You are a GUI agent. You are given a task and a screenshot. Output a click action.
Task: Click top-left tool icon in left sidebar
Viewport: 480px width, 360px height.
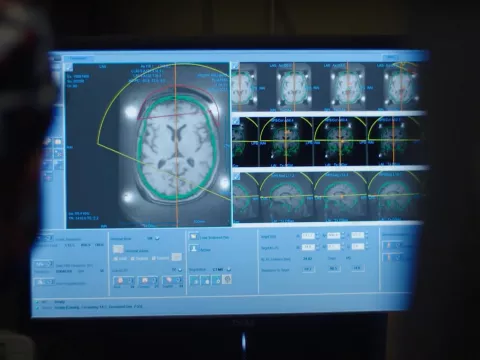pos(47,142)
